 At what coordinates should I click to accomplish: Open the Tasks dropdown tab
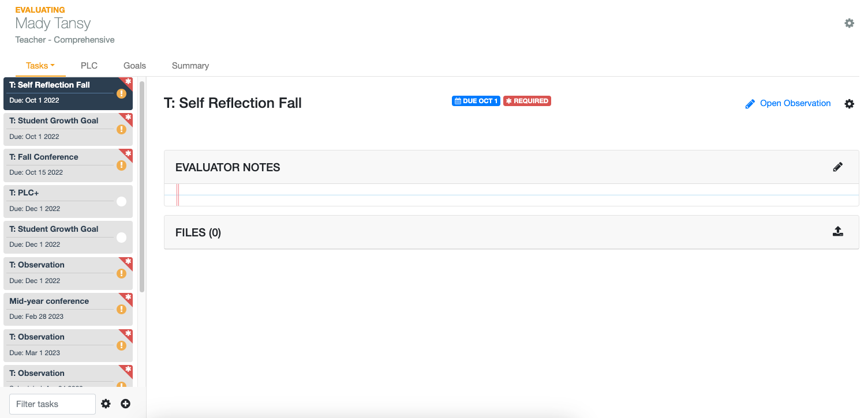pyautogui.click(x=40, y=66)
